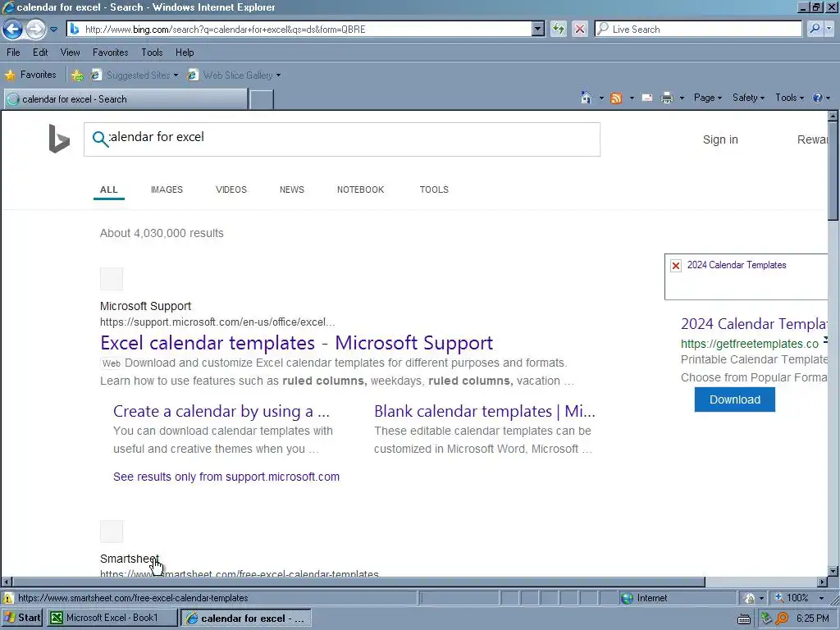Click the Sign in link
The height and width of the screenshot is (630, 840).
pos(720,139)
